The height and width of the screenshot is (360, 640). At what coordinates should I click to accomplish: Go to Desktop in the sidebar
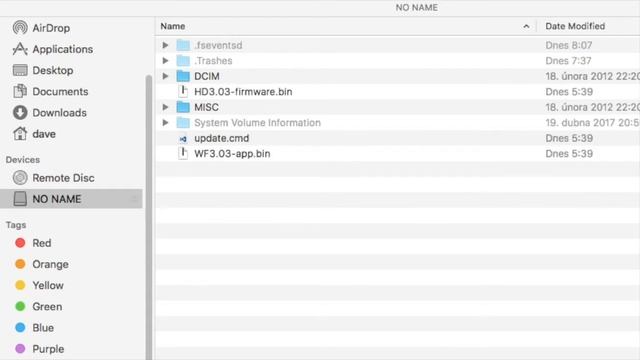[x=53, y=70]
